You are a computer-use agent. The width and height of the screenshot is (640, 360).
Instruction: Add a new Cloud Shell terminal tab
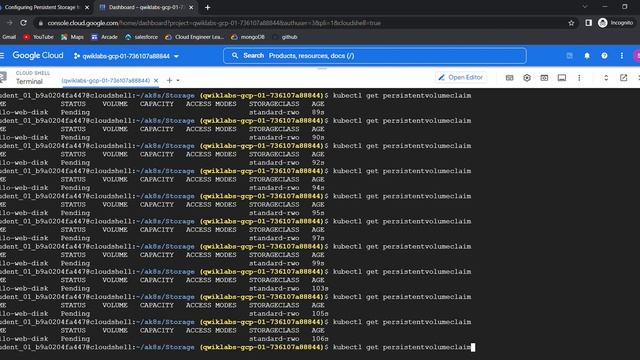(169, 81)
